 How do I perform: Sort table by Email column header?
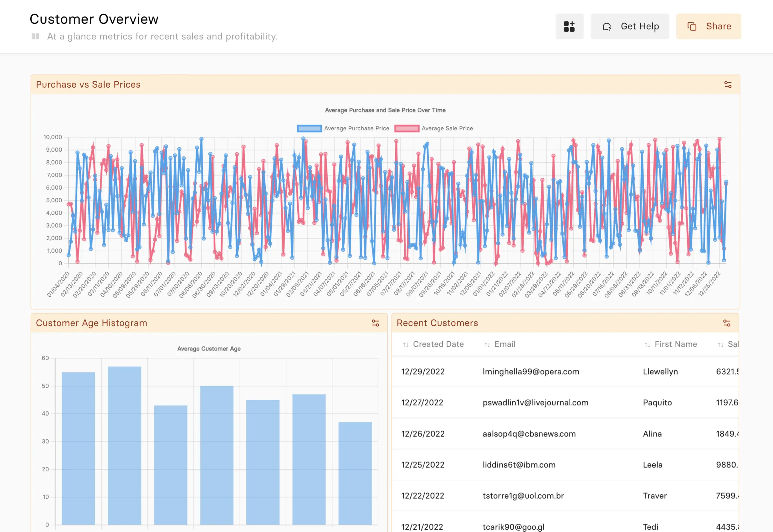(505, 344)
